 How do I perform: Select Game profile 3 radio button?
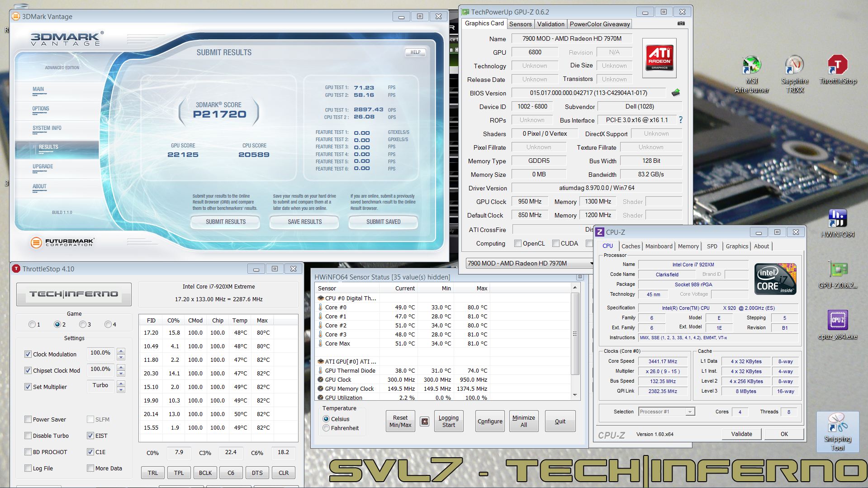click(x=82, y=324)
